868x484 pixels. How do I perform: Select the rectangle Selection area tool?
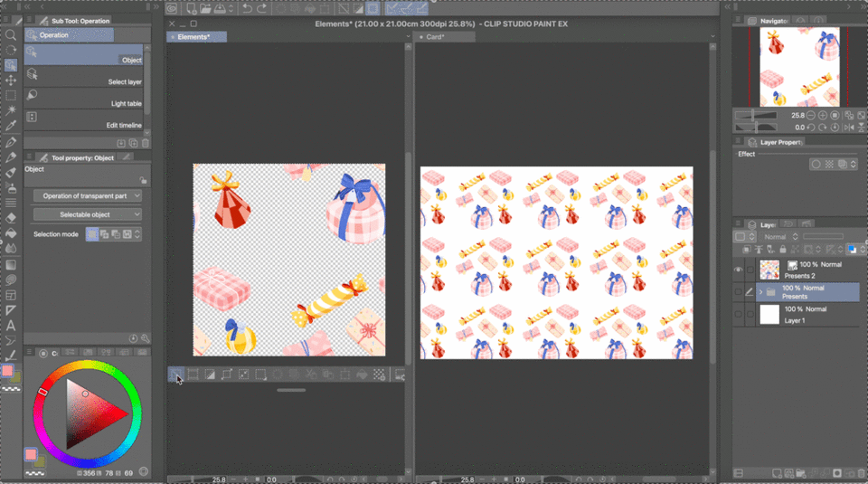tap(11, 95)
